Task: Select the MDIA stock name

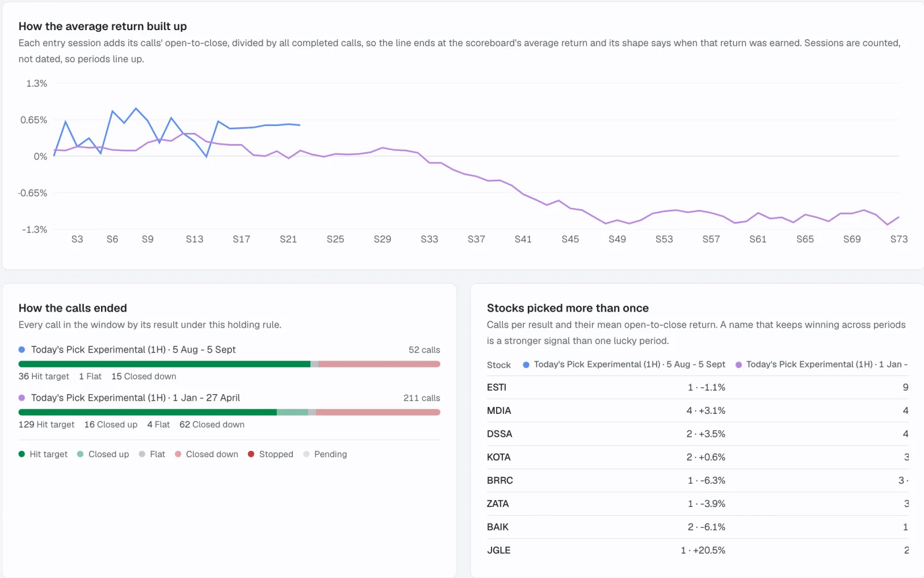Action: click(499, 410)
